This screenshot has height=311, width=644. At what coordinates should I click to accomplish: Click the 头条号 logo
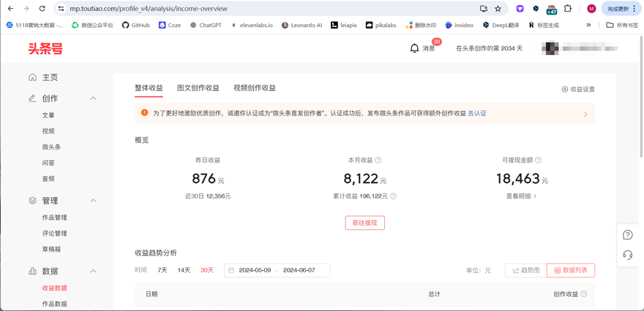coord(45,48)
